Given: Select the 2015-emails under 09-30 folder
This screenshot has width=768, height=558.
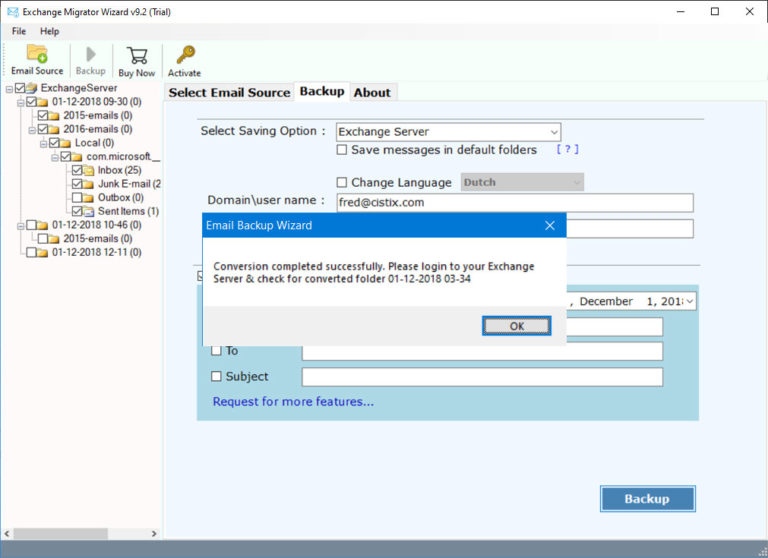Looking at the screenshot, I should tap(97, 116).
